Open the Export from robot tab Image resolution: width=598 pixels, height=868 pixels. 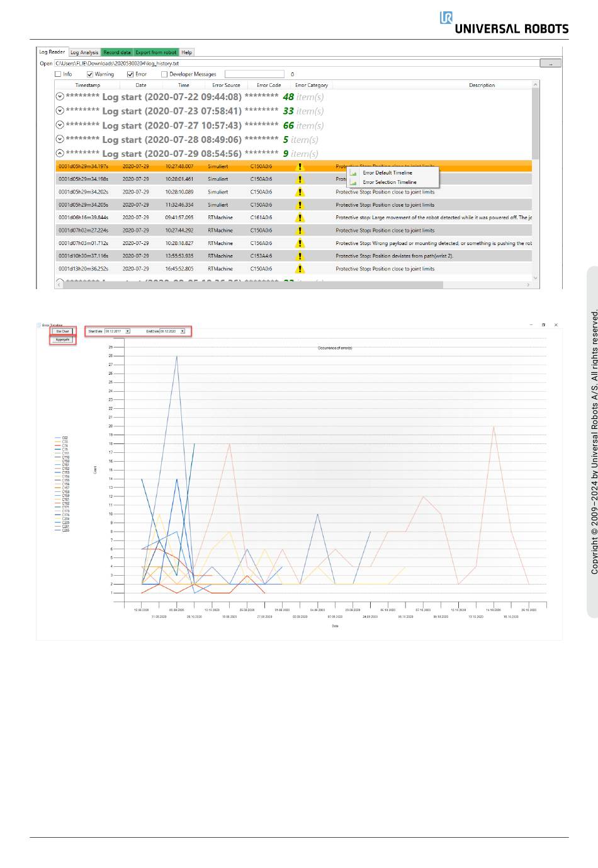pos(156,52)
